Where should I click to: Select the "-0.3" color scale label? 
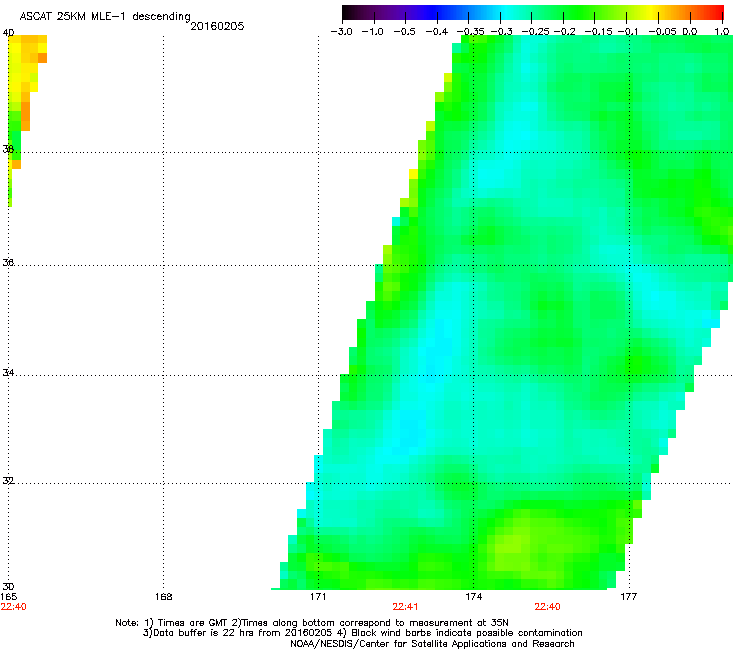coord(502,32)
